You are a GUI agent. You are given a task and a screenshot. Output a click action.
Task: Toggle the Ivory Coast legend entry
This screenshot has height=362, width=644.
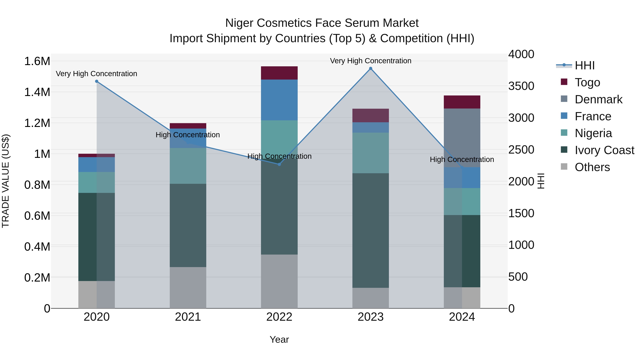click(x=597, y=150)
